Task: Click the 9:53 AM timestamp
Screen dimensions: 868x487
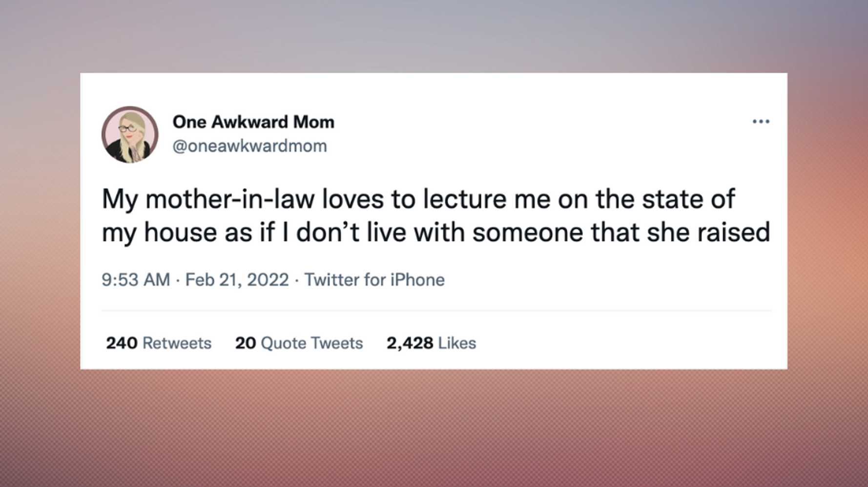Action: click(136, 280)
